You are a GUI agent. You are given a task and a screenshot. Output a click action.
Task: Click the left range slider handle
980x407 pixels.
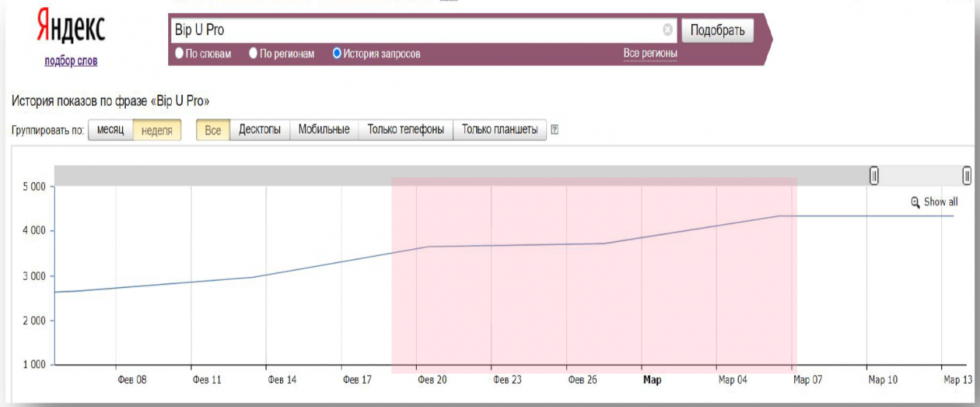pos(874,175)
